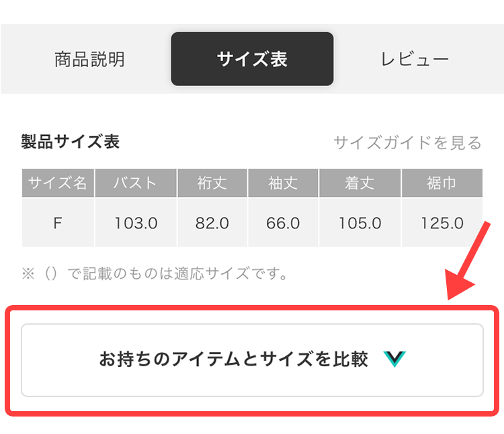This screenshot has width=504, height=434.
Task: Switch to the レビュー tab
Action: tap(415, 59)
